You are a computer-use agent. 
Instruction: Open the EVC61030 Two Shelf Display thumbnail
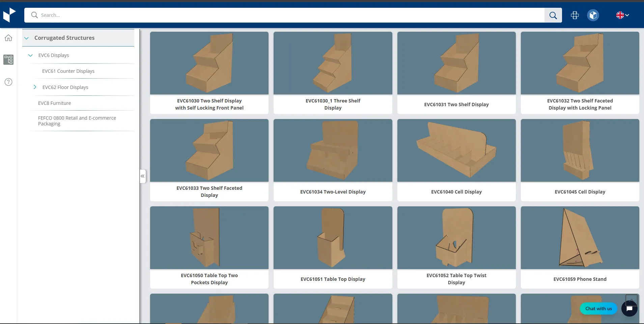(x=209, y=63)
